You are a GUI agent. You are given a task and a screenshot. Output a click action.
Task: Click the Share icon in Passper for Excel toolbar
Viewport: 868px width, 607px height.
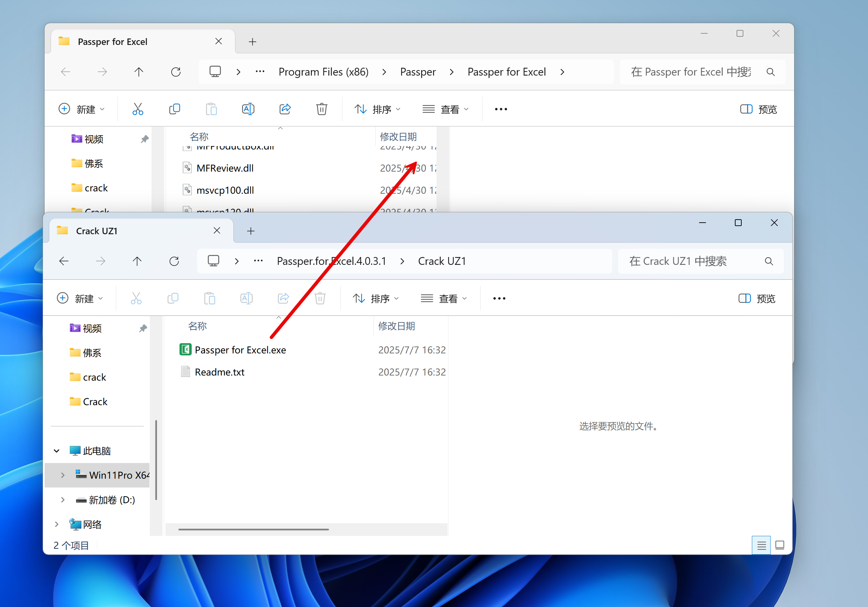tap(285, 109)
